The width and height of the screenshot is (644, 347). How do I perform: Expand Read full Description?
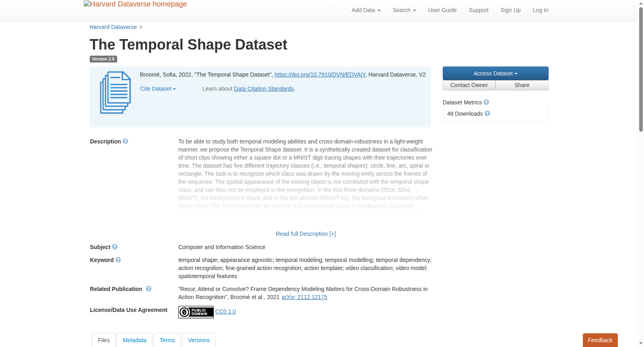(305, 234)
